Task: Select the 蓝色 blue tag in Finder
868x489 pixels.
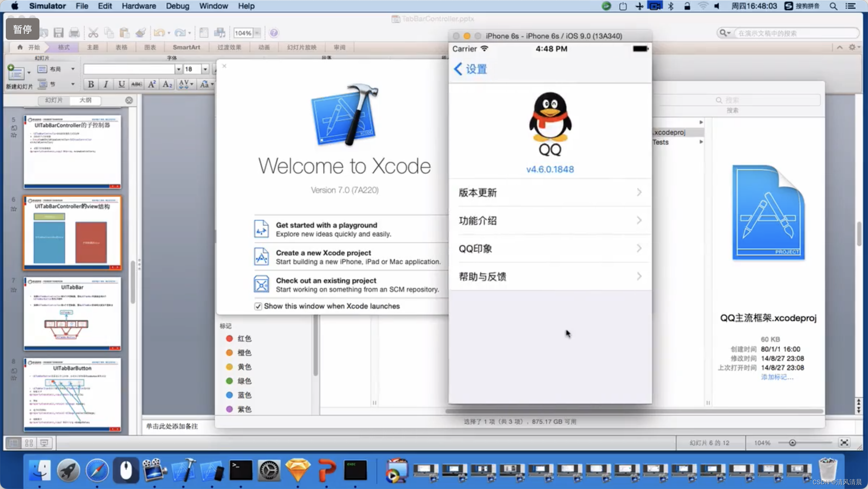Action: point(239,395)
